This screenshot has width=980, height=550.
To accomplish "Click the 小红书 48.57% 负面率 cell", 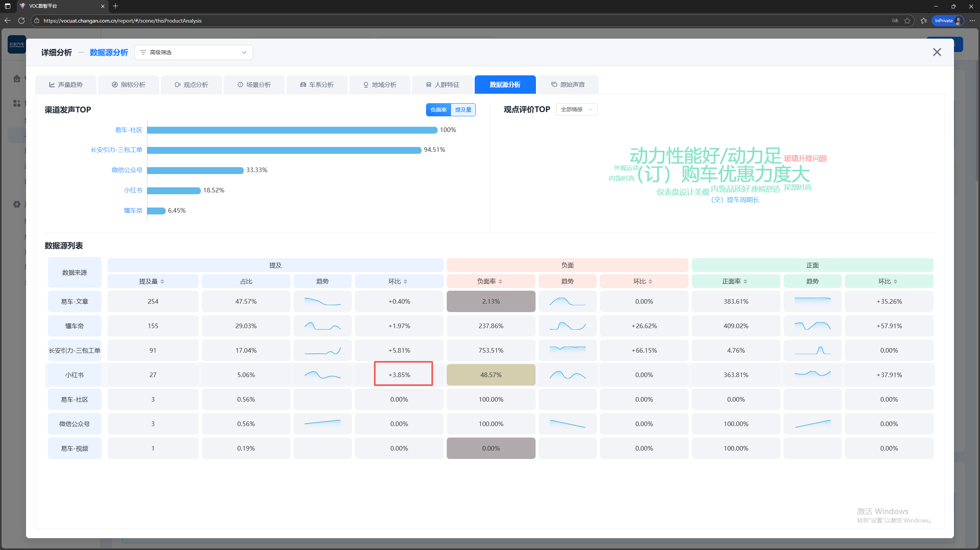I will point(491,375).
